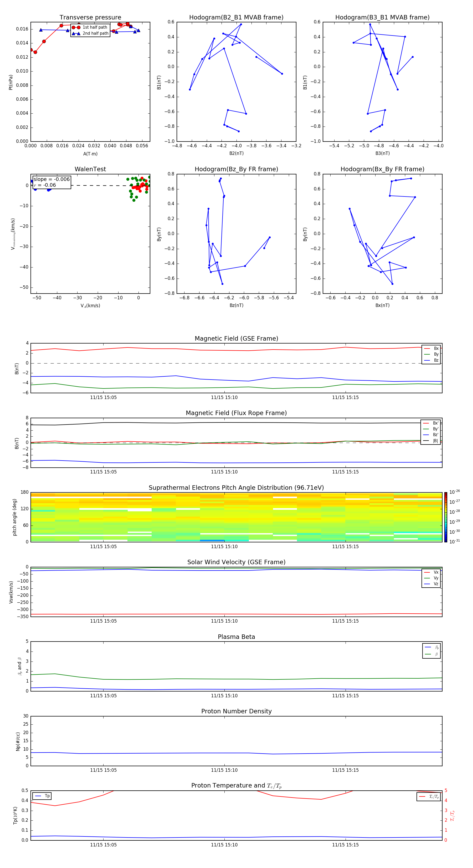The width and height of the screenshot is (473, 868).
Task: Click the Tp legend entry
Action: pyautogui.click(x=42, y=796)
